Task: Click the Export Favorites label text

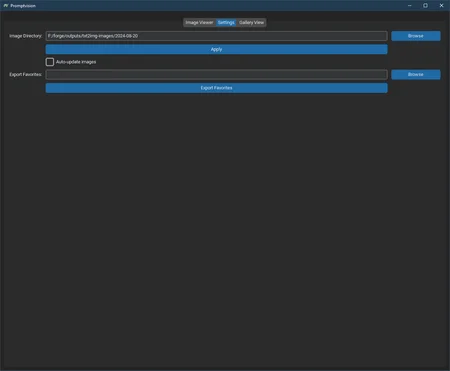Action: tap(26, 75)
